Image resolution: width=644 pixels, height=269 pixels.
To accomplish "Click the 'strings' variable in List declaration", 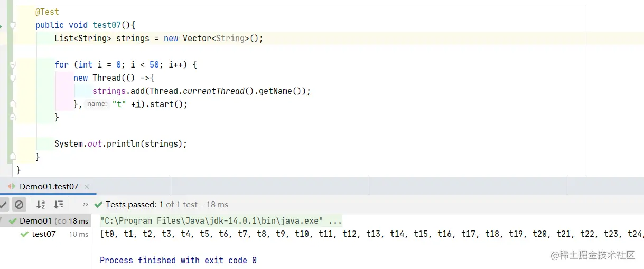I will click(x=133, y=39).
